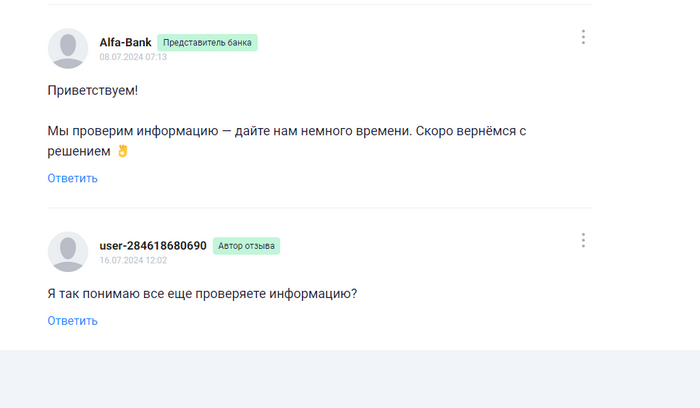Open the three-dot menu on Alfa-Bank's comment
Viewport: 700px width, 408px height.
[x=583, y=37]
